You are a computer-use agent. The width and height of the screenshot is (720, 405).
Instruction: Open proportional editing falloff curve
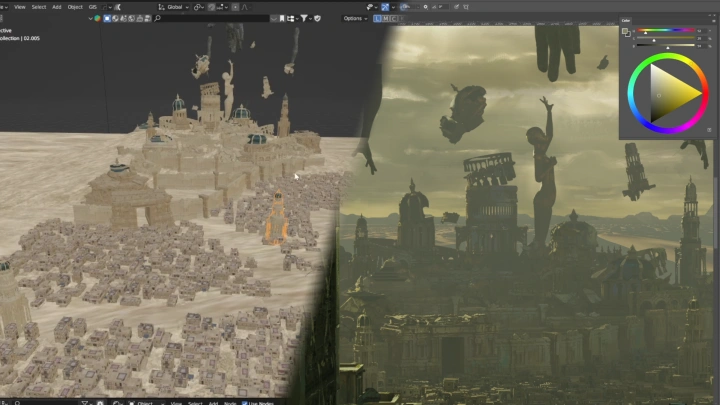tap(245, 7)
